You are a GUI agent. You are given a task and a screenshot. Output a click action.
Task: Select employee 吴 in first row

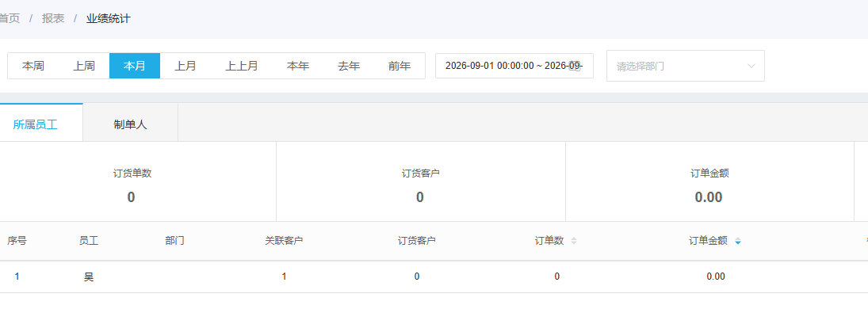click(89, 277)
